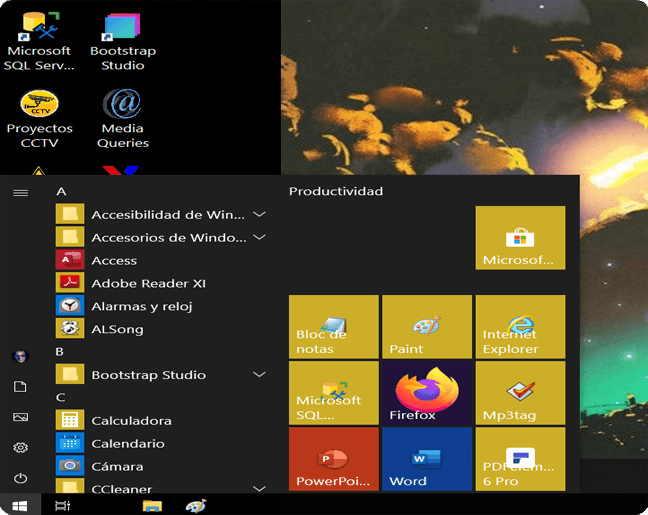Expand the Accesibilidad de Windows folder
648x515 pixels.
click(x=259, y=214)
